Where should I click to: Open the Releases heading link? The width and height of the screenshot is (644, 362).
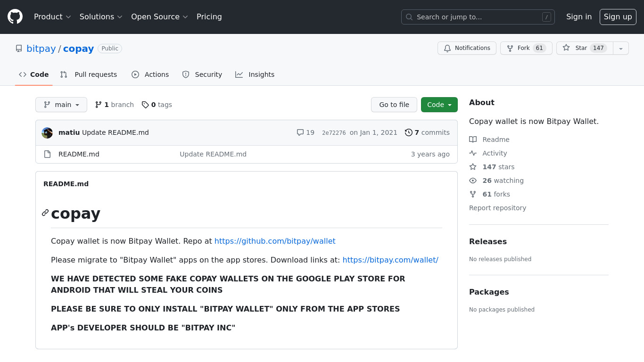488,241
